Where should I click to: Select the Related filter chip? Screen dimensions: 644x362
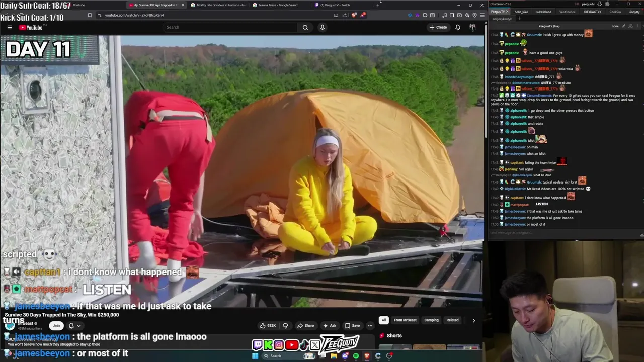click(x=452, y=320)
